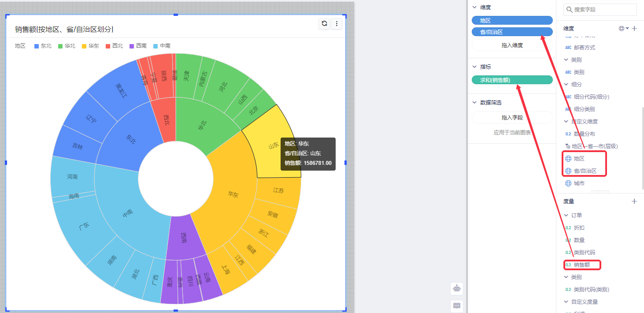Click the robot assistant icon
Screen dimensions: 644x313
(457, 289)
